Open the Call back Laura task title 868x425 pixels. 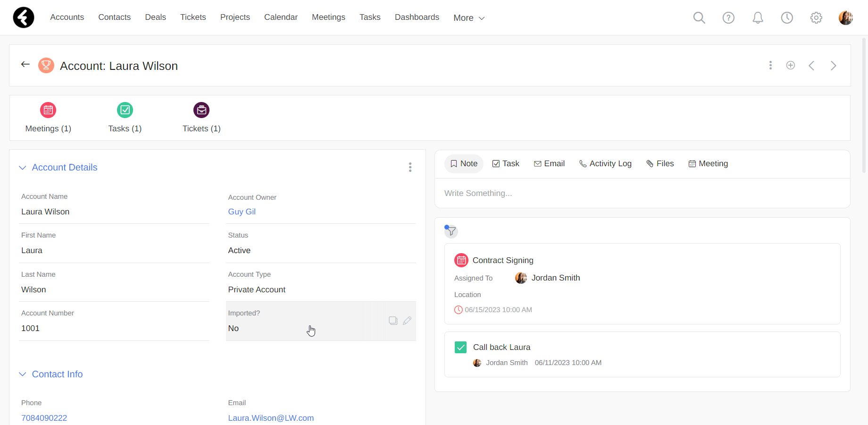(x=501, y=347)
